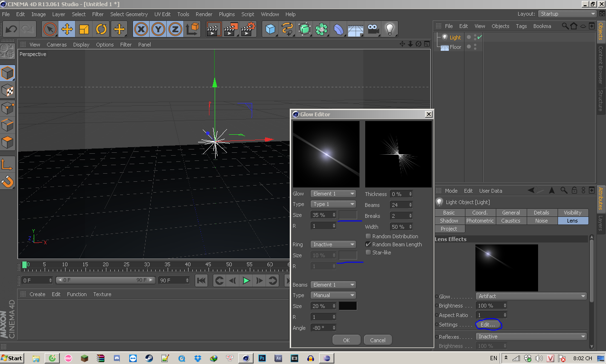Enable Random Distribution checkbox
The image size is (606, 364).
click(x=368, y=236)
